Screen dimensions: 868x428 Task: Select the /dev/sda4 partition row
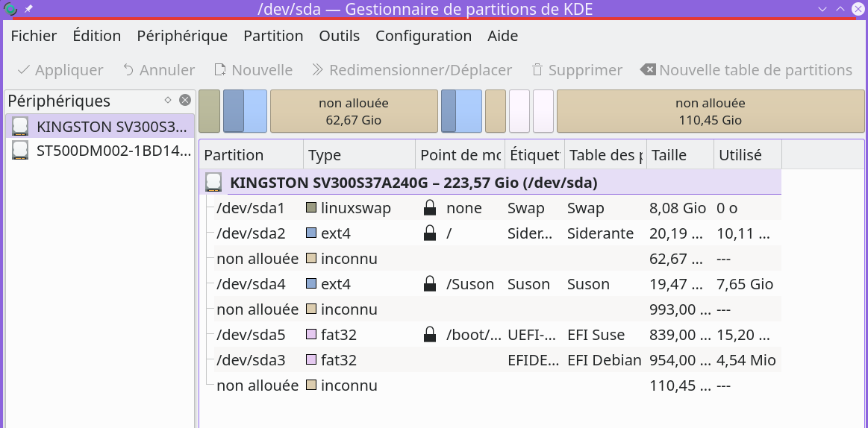[251, 284]
